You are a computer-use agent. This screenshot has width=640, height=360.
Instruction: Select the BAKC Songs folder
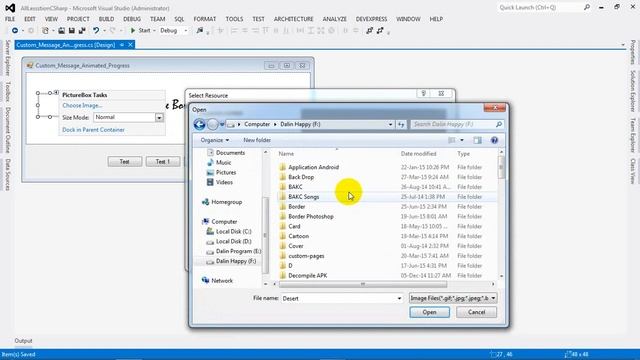304,197
